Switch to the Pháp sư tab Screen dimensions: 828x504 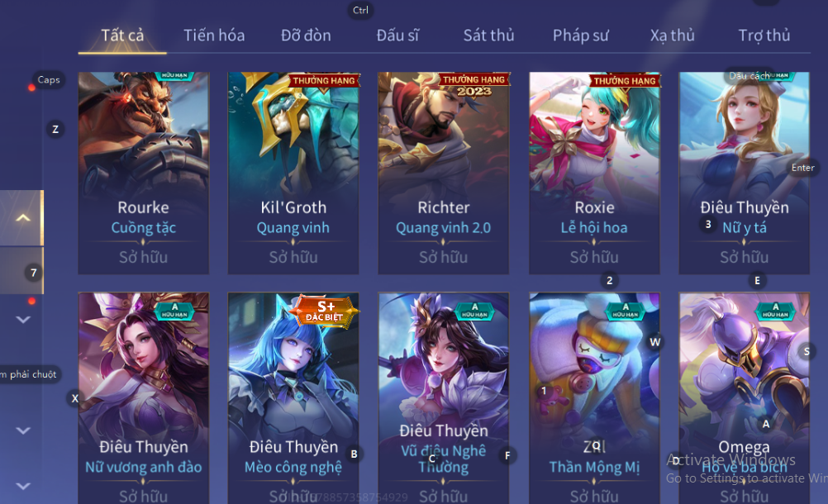point(580,36)
